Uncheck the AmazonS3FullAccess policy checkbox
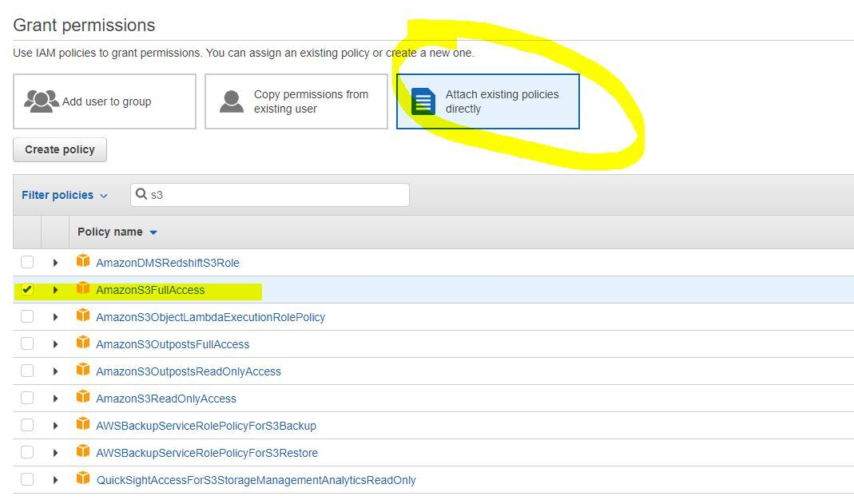 [x=26, y=289]
